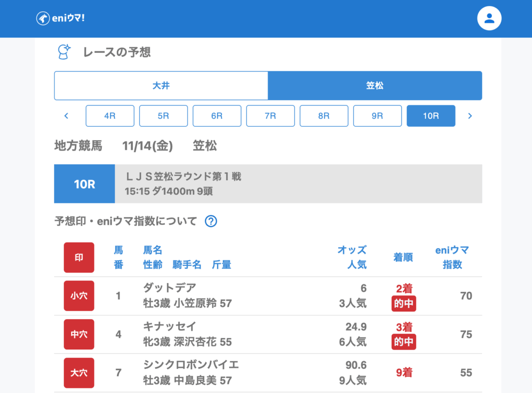The height and width of the screenshot is (393, 532).
Task: Click horse name ダットデア
Action: (169, 288)
